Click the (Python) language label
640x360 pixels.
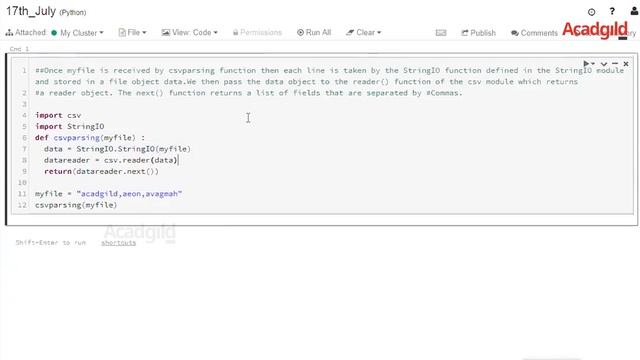73,13
